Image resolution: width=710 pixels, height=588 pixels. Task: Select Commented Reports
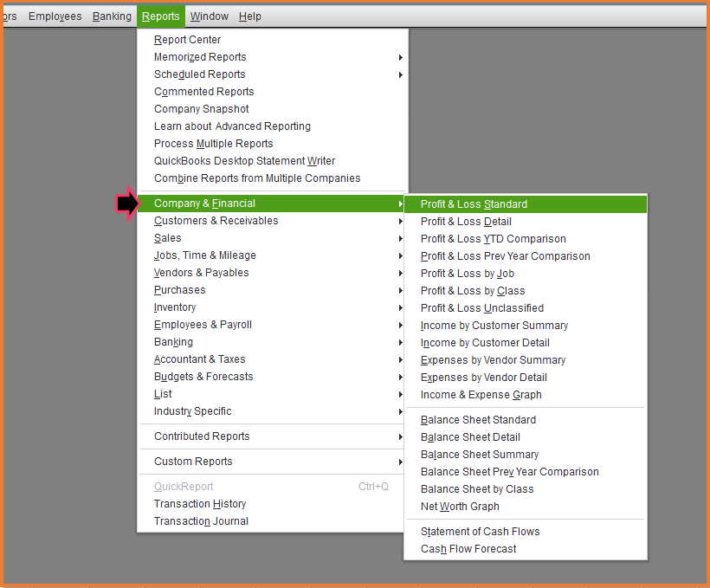(273, 92)
